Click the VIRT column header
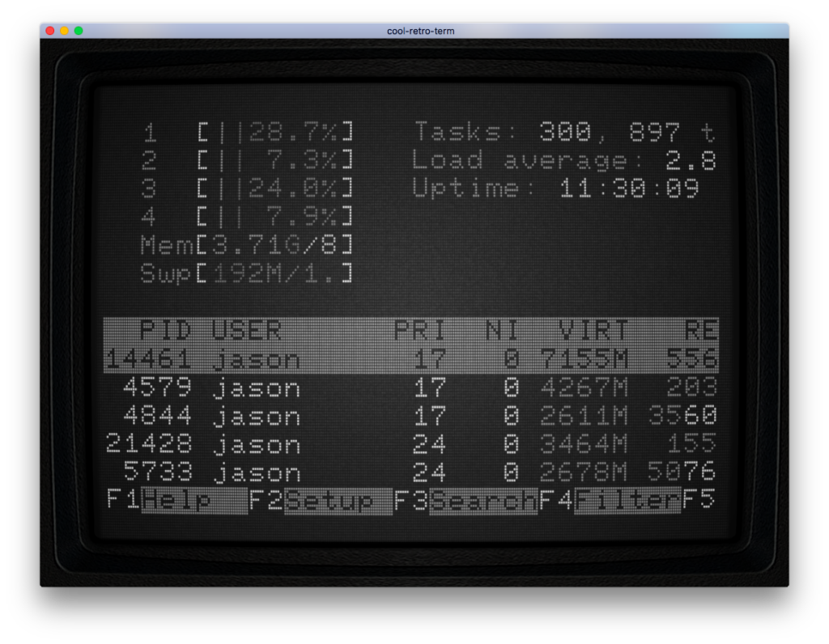 tap(593, 331)
